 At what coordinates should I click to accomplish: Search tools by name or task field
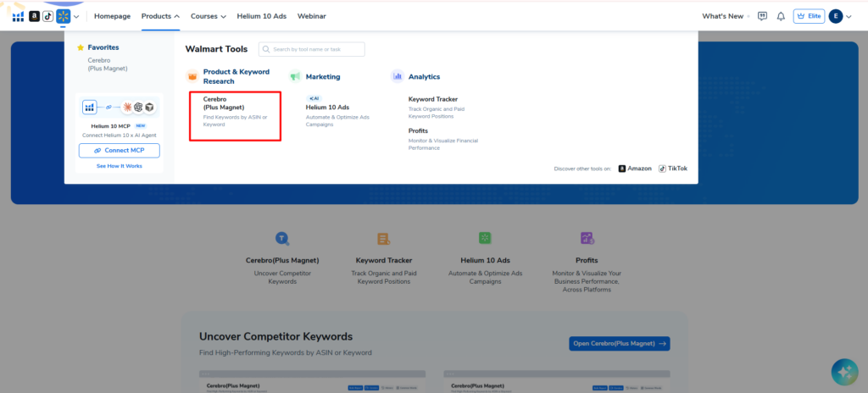pyautogui.click(x=312, y=49)
